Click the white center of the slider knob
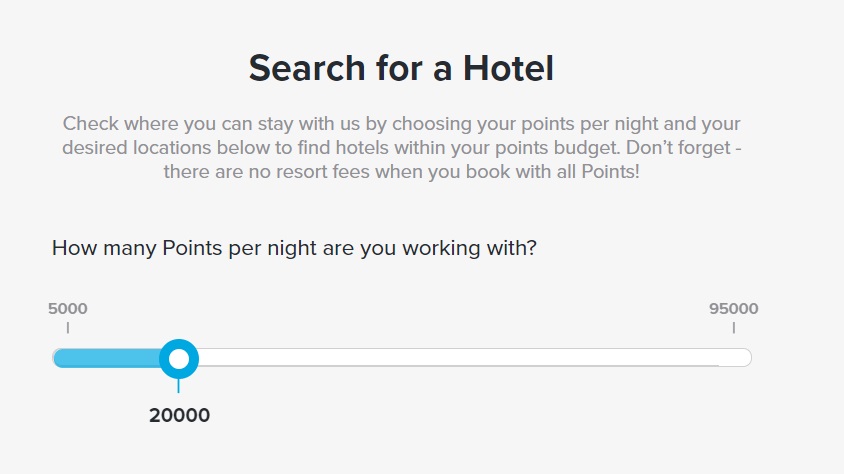Image resolution: width=844 pixels, height=474 pixels. [x=179, y=357]
